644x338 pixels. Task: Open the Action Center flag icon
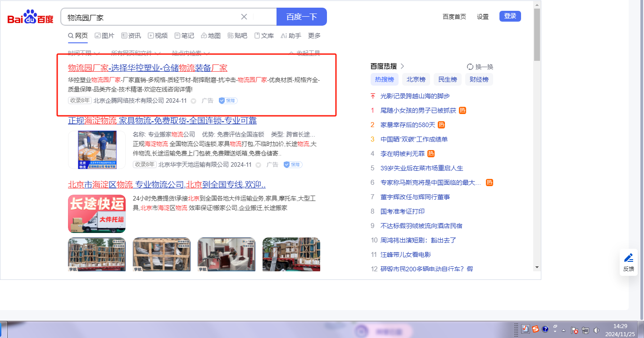pos(575,330)
